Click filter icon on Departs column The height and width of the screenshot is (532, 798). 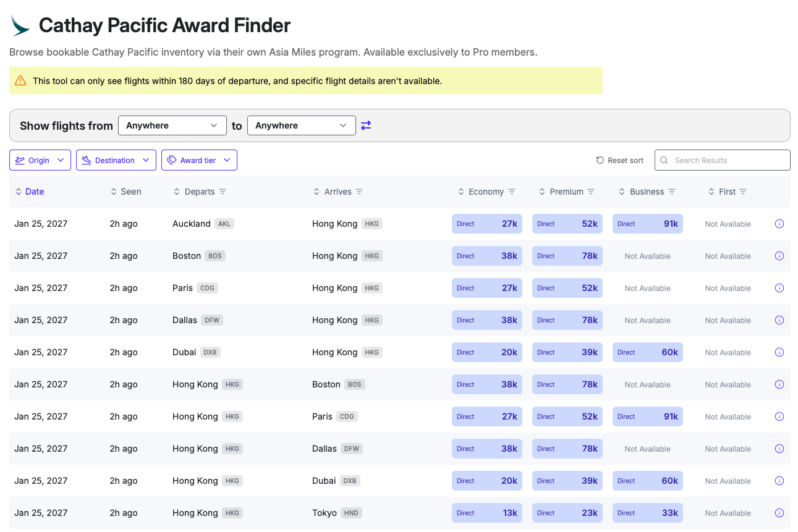click(223, 192)
